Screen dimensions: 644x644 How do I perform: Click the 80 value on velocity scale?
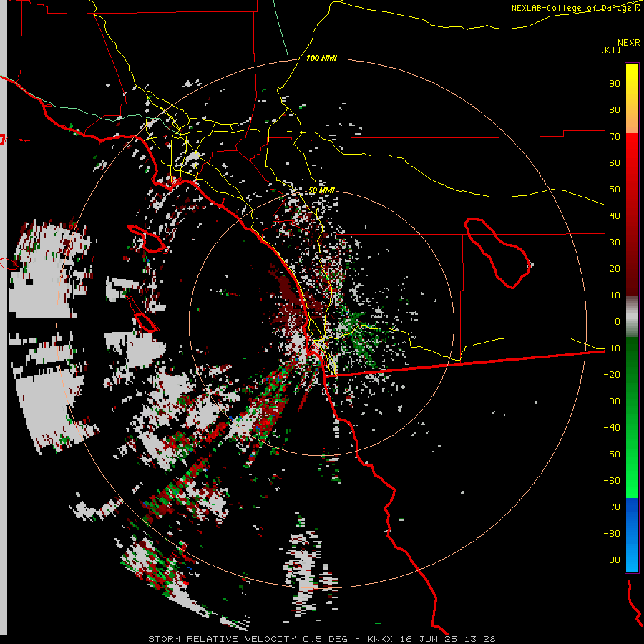click(615, 109)
